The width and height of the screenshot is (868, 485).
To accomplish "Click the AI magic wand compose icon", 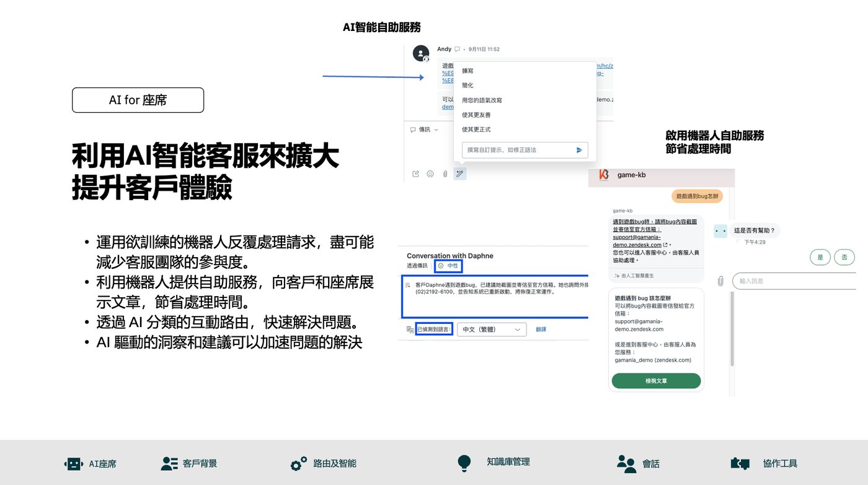I will [x=459, y=174].
